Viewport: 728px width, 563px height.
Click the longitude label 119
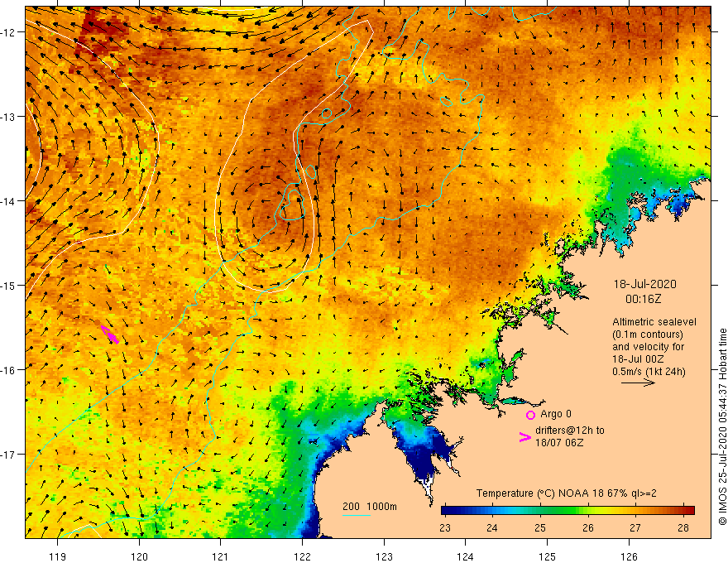[58, 556]
